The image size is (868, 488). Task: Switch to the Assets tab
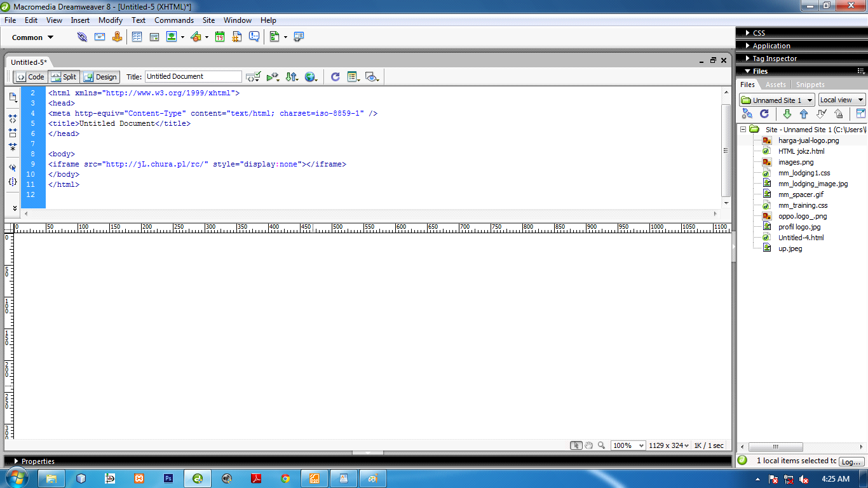(775, 85)
